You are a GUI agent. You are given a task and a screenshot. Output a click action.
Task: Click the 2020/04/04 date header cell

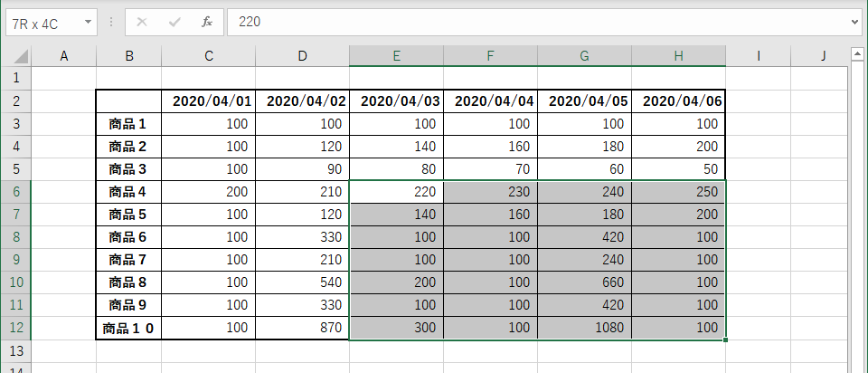pyautogui.click(x=490, y=100)
